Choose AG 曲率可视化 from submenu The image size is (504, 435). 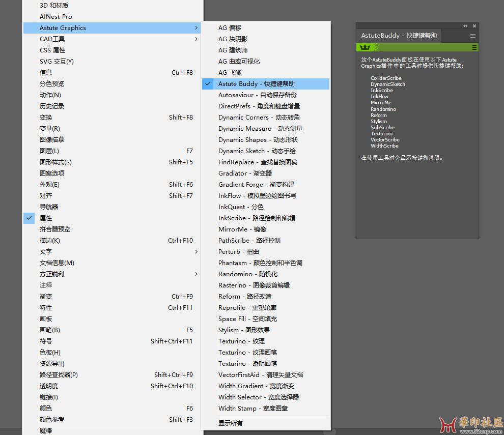tap(266, 62)
